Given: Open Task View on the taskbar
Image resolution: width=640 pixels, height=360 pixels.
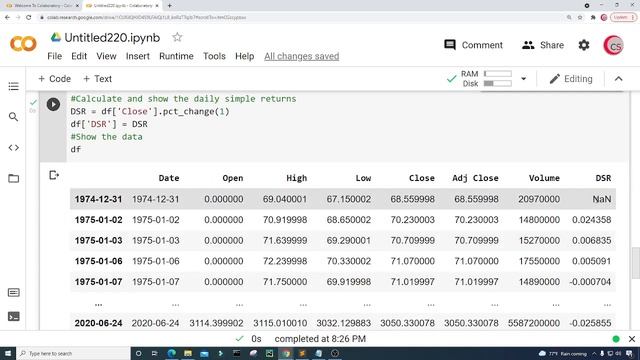Looking at the screenshot, I should pyautogui.click(x=155, y=353).
